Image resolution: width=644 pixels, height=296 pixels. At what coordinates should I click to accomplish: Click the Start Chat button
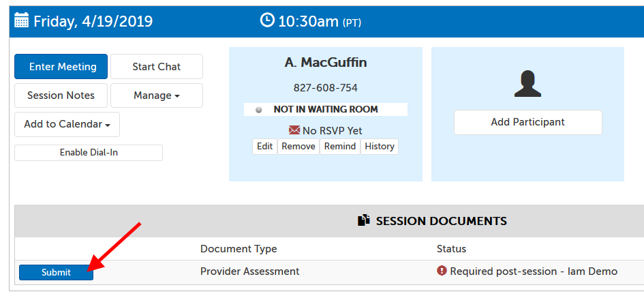click(157, 67)
